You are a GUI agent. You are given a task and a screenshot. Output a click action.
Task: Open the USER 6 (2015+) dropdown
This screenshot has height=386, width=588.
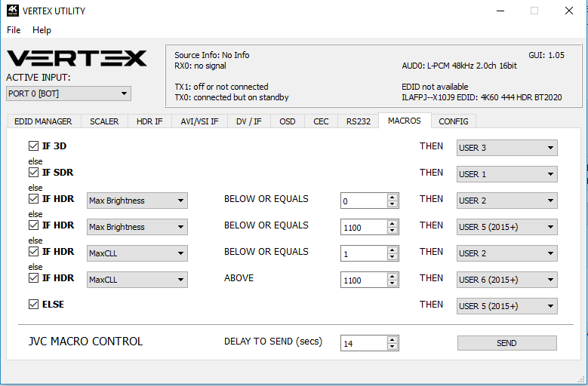tap(507, 280)
